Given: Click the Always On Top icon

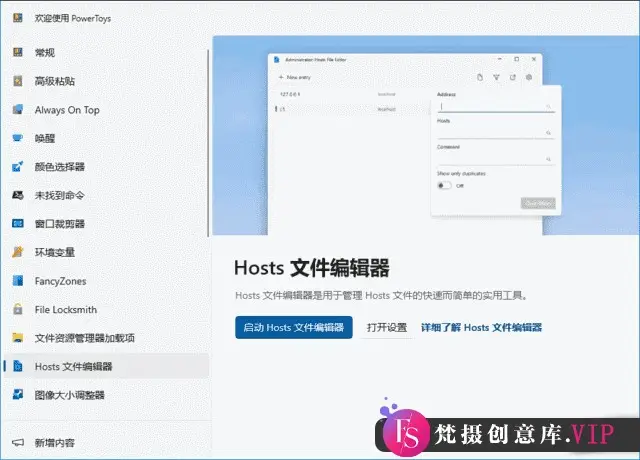Looking at the screenshot, I should pyautogui.click(x=18, y=109).
